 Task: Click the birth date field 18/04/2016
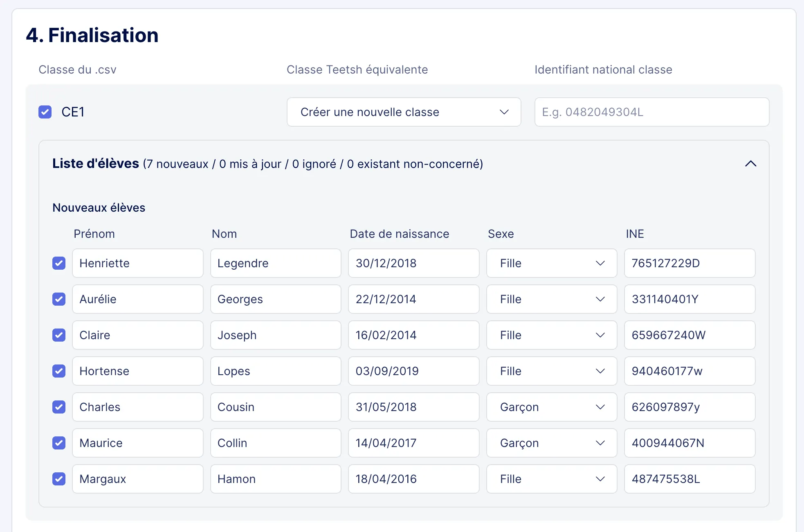[x=414, y=479]
